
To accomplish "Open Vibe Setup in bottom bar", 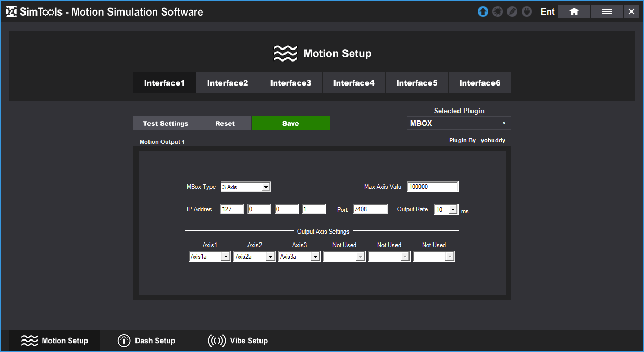I will (x=238, y=341).
